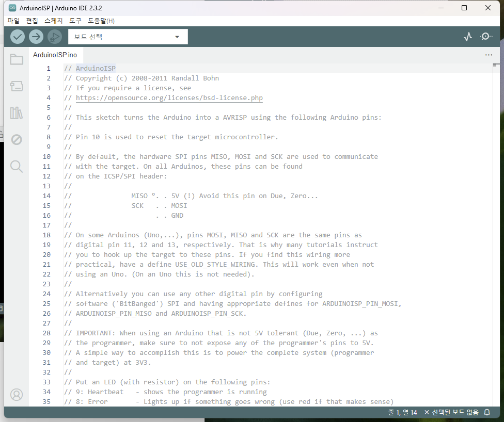This screenshot has width=504, height=422.
Task: Click 'GND' in the pin diagram
Action: (x=177, y=216)
